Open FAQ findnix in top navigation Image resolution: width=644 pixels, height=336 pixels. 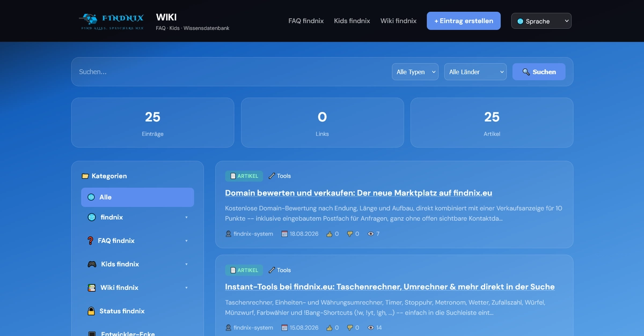(306, 21)
